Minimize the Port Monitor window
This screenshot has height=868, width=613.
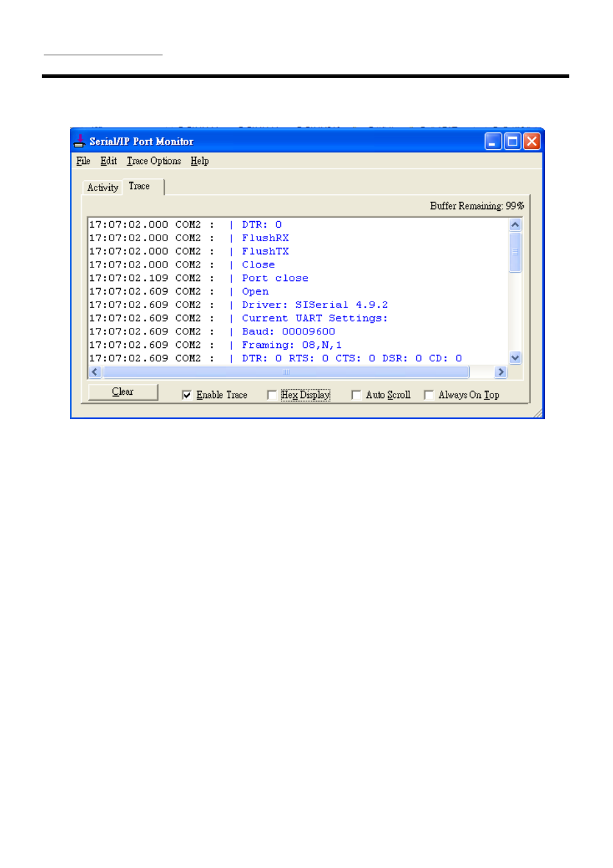pyautogui.click(x=493, y=141)
